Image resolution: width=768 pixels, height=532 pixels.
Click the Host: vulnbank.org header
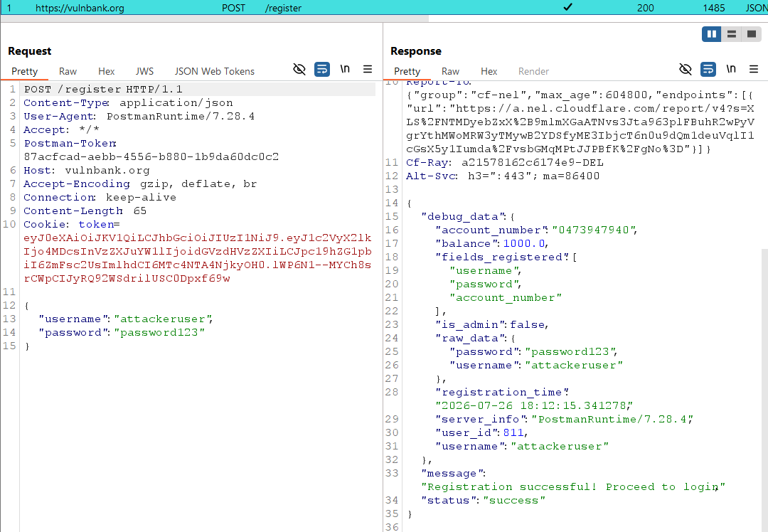point(87,171)
